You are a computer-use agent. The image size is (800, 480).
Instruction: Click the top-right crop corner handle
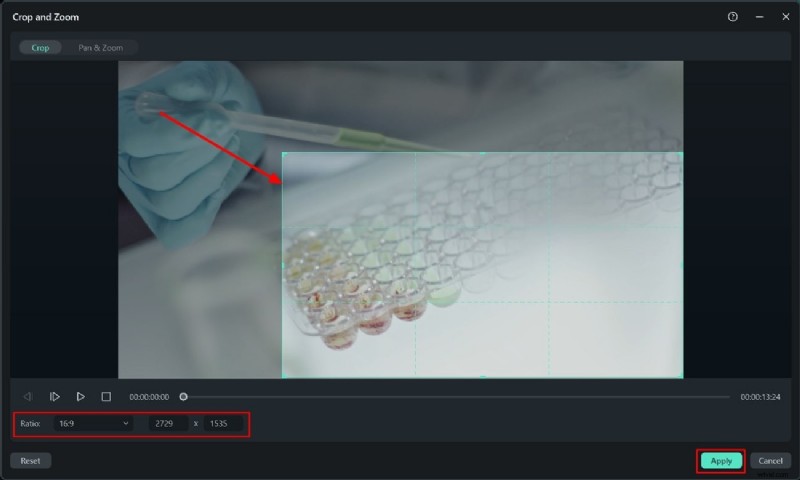[x=682, y=153]
